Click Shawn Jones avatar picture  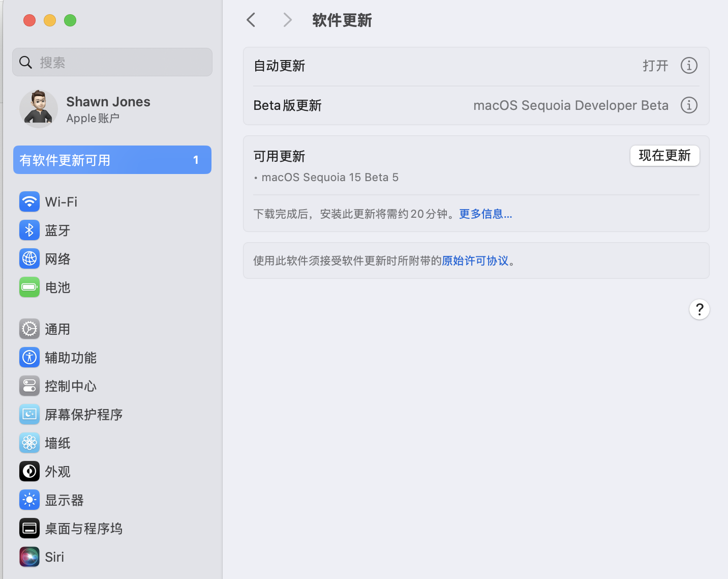[x=39, y=109]
